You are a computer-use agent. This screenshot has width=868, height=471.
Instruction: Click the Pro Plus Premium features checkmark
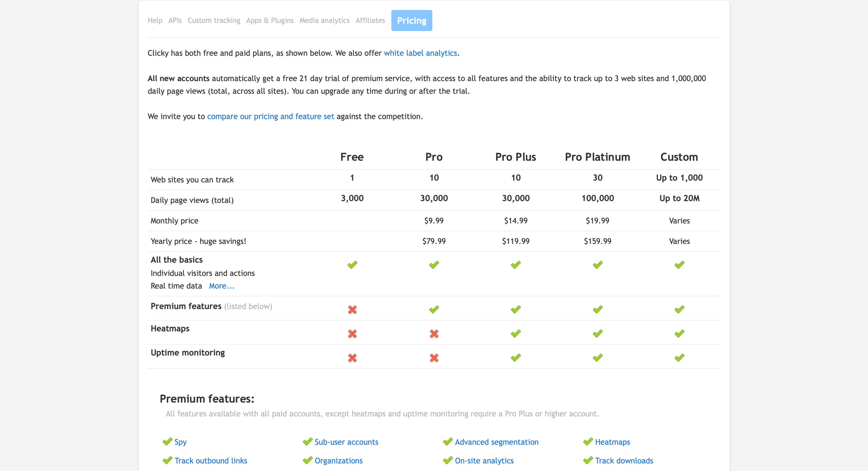pos(516,309)
